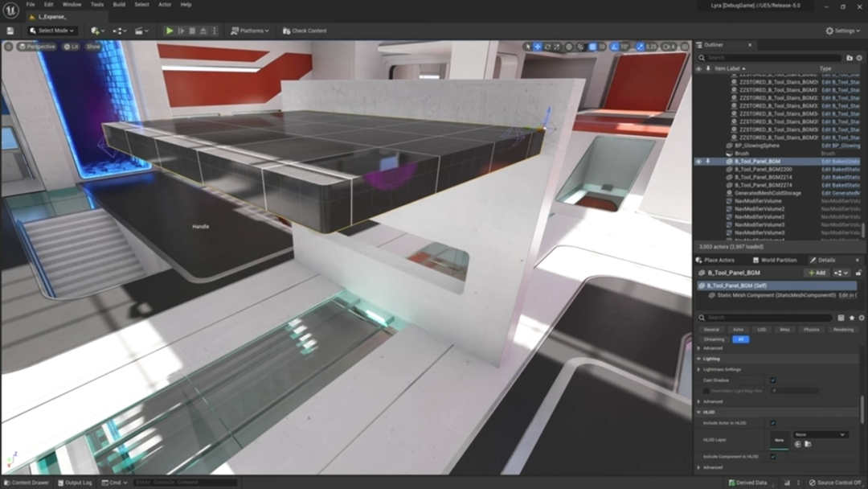Uncheck Include Actor in HLOD
The image size is (868, 489).
click(x=773, y=422)
